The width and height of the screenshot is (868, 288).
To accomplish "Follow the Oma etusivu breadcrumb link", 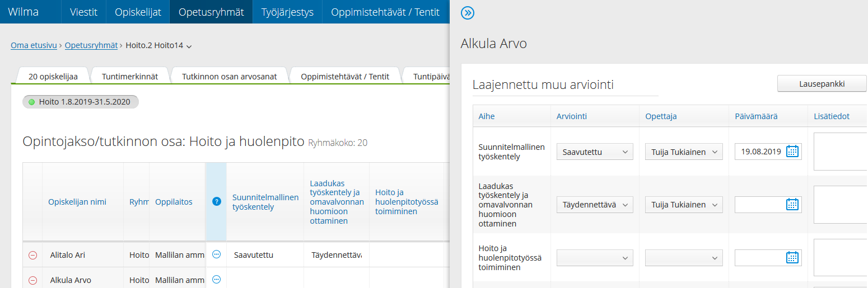I will tap(34, 46).
